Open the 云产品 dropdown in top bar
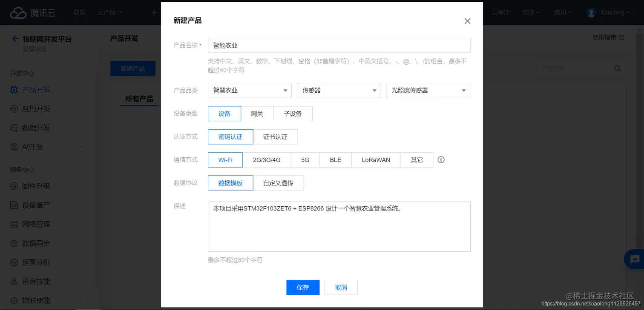The height and width of the screenshot is (310, 644). [x=110, y=13]
